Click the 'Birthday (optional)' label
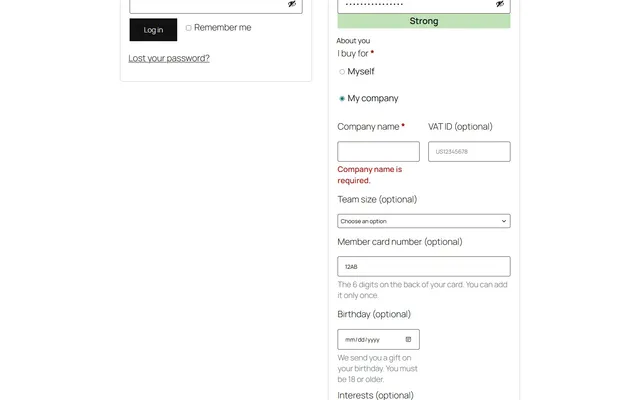The width and height of the screenshot is (640, 400). 374,314
